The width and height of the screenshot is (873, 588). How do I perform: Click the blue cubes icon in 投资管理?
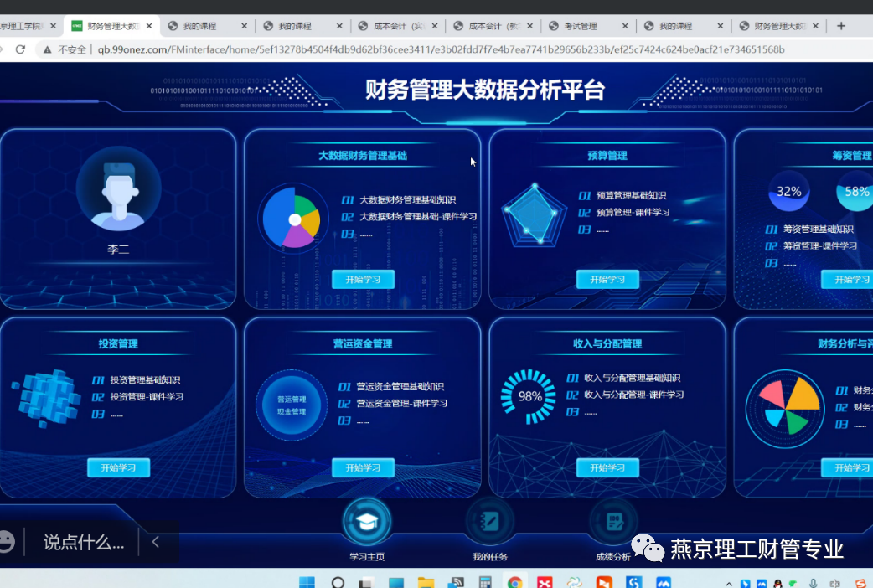click(46, 397)
